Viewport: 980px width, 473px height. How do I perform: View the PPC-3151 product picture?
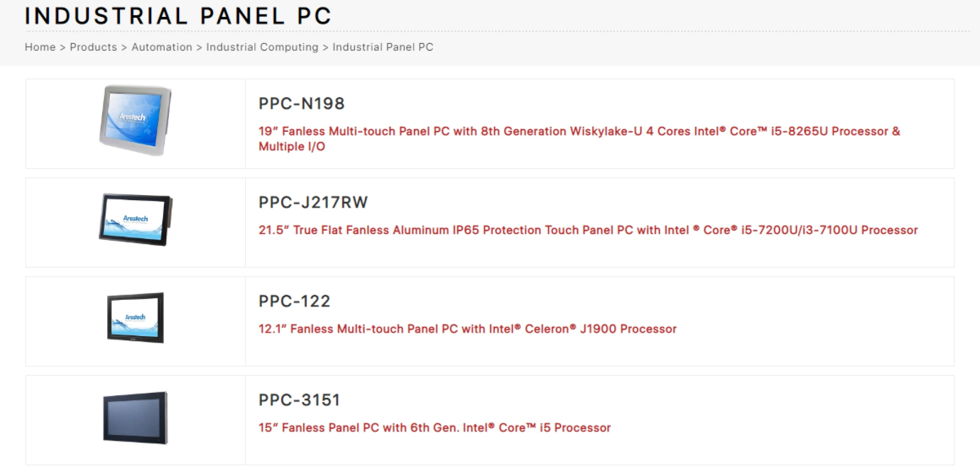pyautogui.click(x=135, y=417)
